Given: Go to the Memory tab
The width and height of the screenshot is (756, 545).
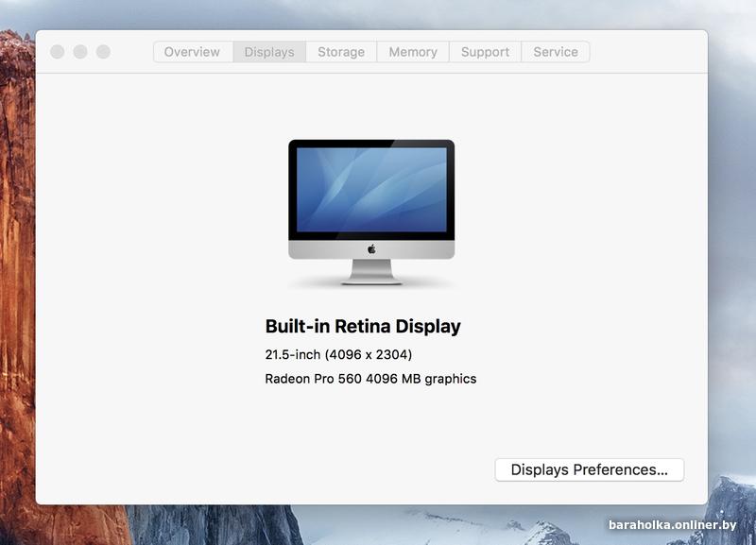Looking at the screenshot, I should [413, 52].
